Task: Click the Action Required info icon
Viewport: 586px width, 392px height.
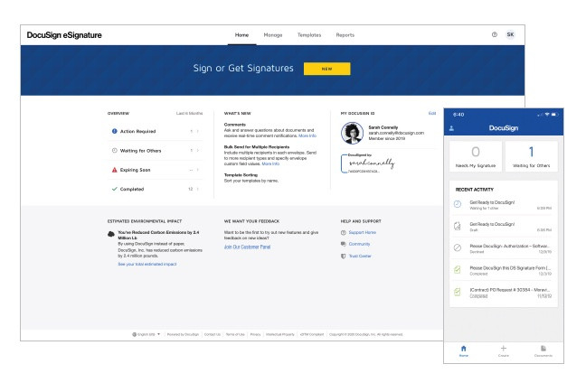Action: coord(112,131)
